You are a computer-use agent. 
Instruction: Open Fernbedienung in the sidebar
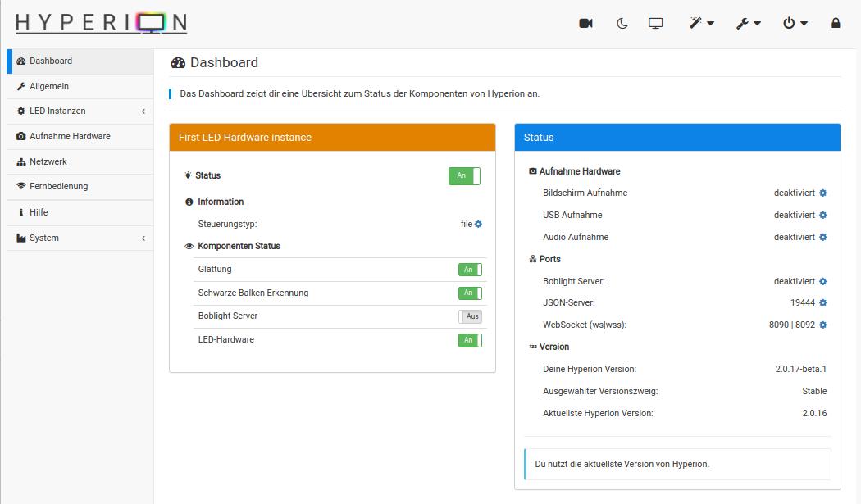(80, 187)
